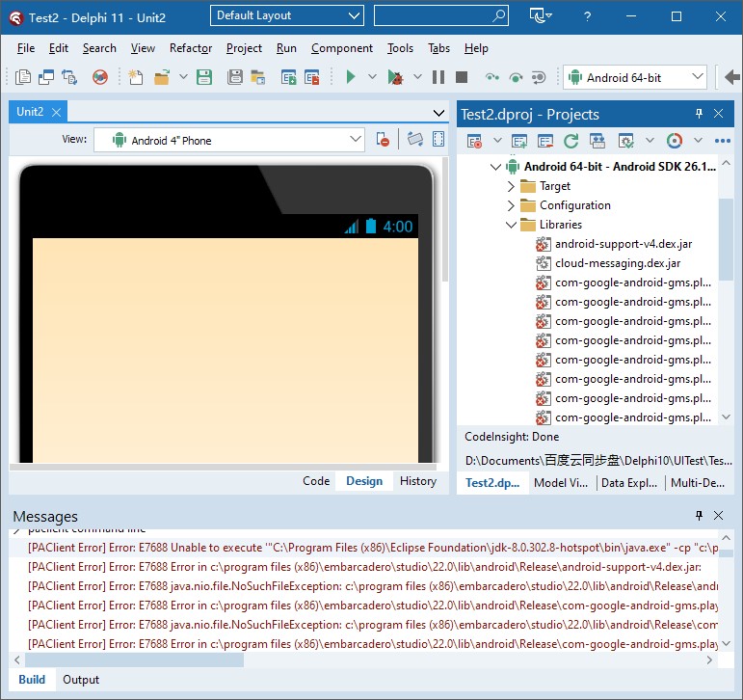Collapse the Libraries folder node
743x700 pixels.
pyautogui.click(x=511, y=225)
